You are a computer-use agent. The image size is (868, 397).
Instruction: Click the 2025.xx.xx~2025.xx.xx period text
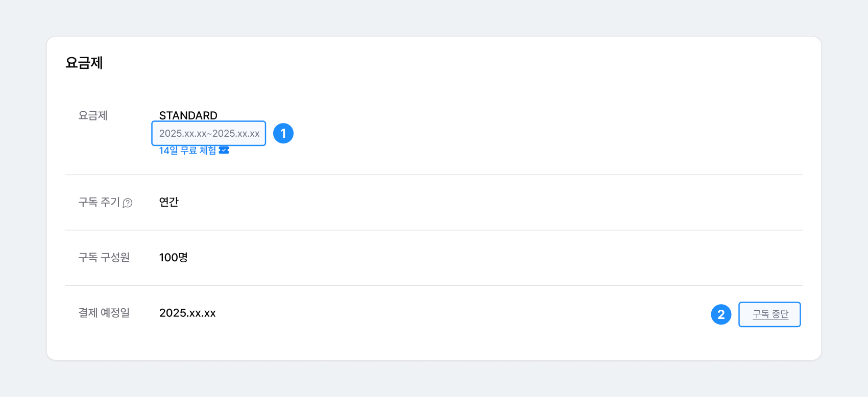(209, 133)
